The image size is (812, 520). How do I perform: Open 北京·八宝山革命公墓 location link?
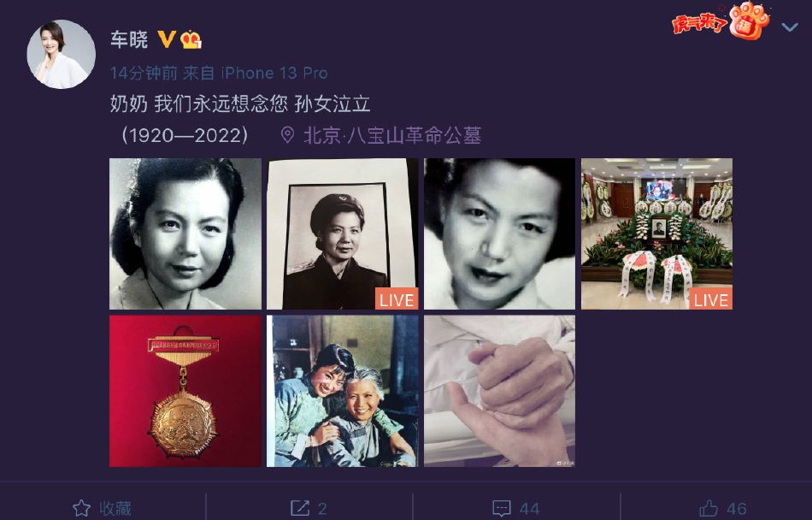(x=392, y=135)
